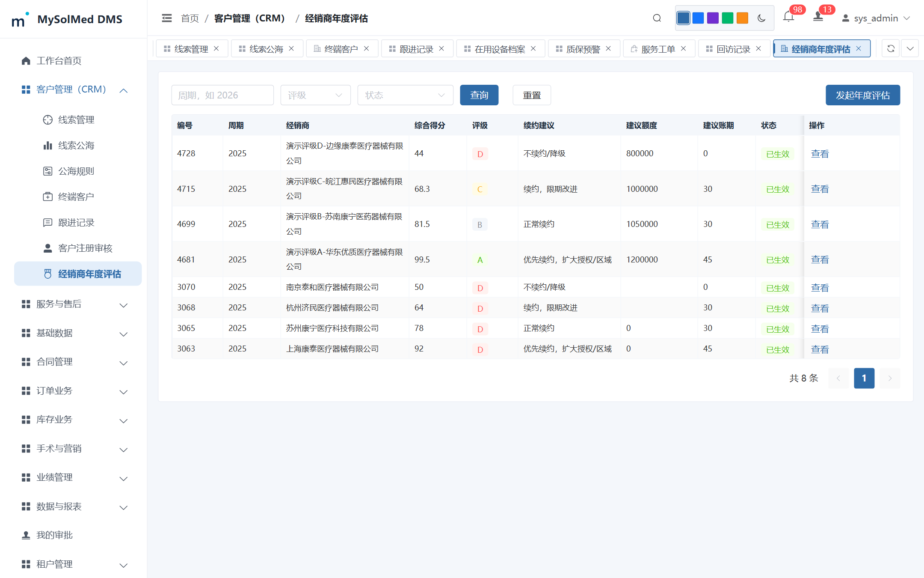Switch to the 回访记录 tab

pyautogui.click(x=733, y=49)
